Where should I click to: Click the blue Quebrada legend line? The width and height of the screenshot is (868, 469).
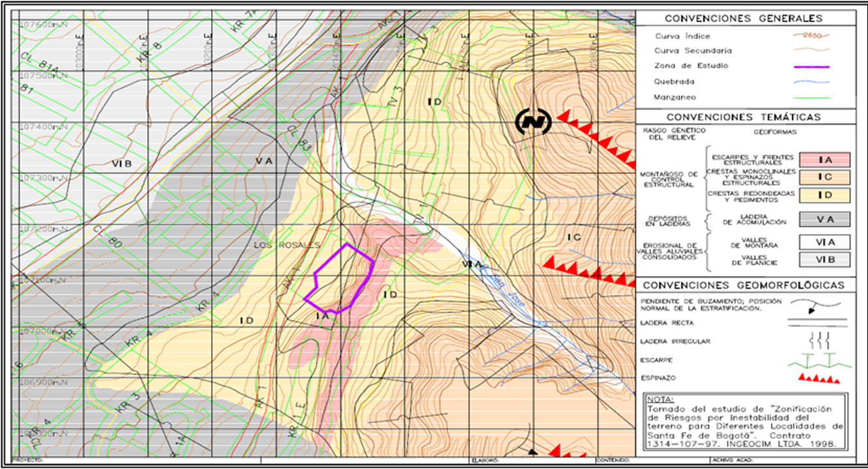coord(807,82)
